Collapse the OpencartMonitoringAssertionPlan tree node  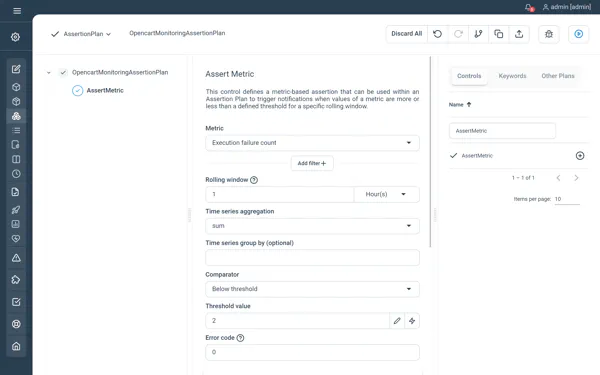[49, 73]
